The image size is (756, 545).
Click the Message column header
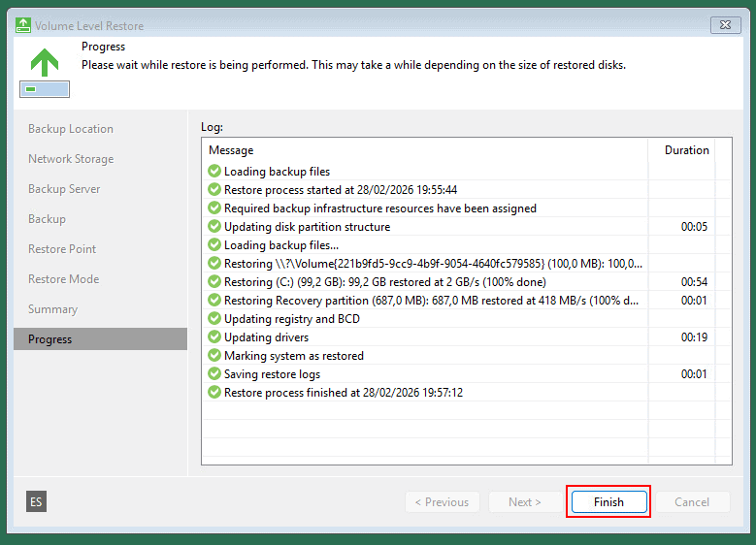click(231, 150)
